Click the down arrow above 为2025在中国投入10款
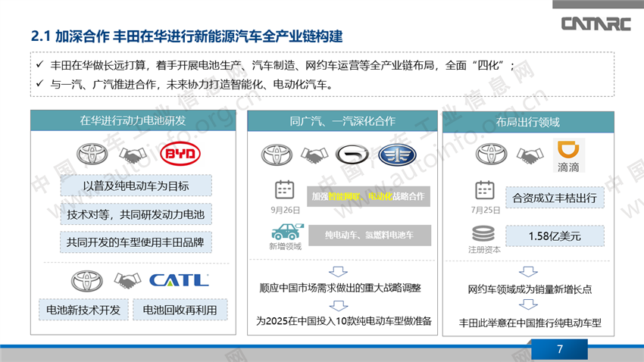 [x=339, y=306]
